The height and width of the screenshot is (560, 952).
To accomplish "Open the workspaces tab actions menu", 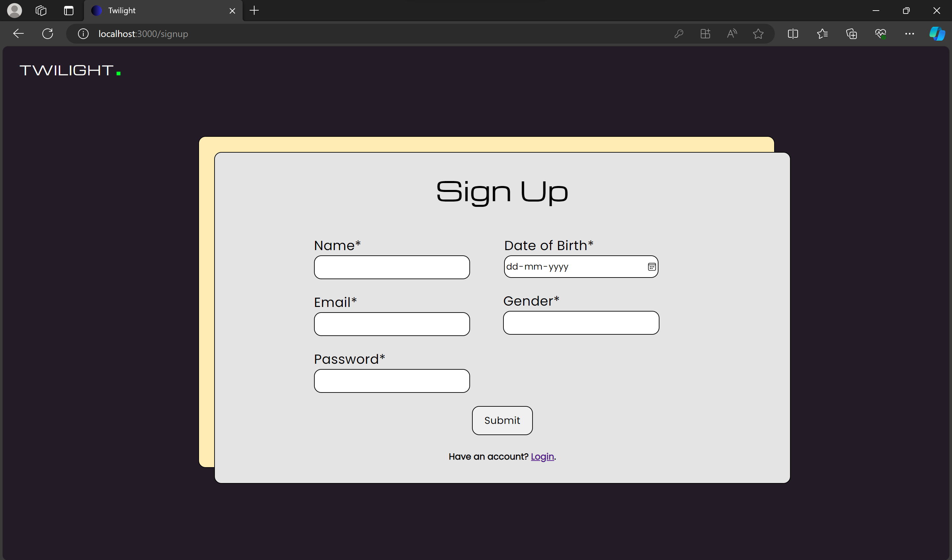I will pyautogui.click(x=68, y=10).
